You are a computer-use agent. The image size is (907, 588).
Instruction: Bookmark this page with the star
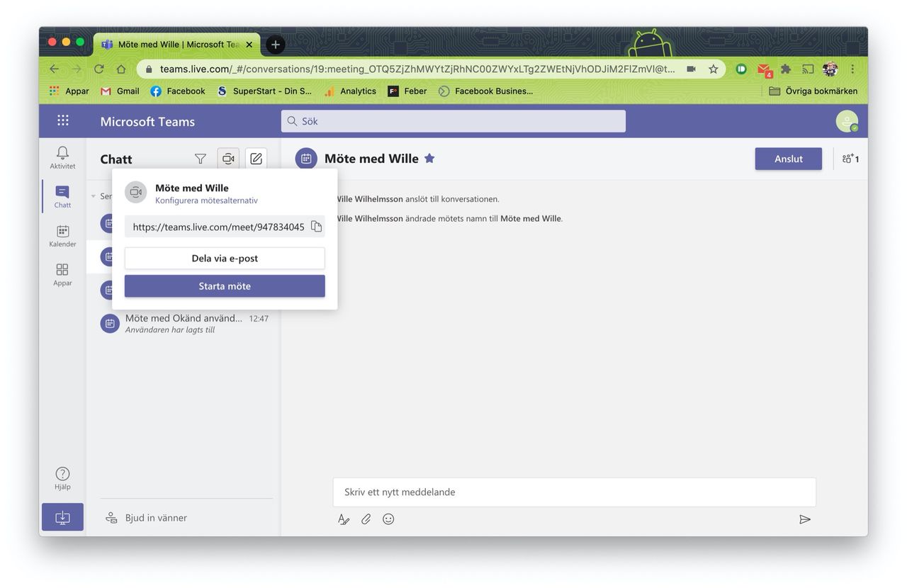point(714,69)
